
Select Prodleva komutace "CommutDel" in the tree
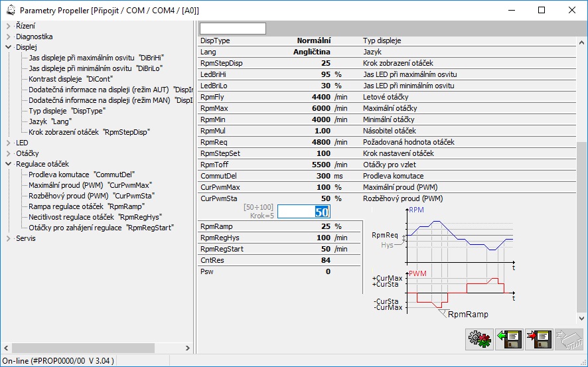(82, 175)
